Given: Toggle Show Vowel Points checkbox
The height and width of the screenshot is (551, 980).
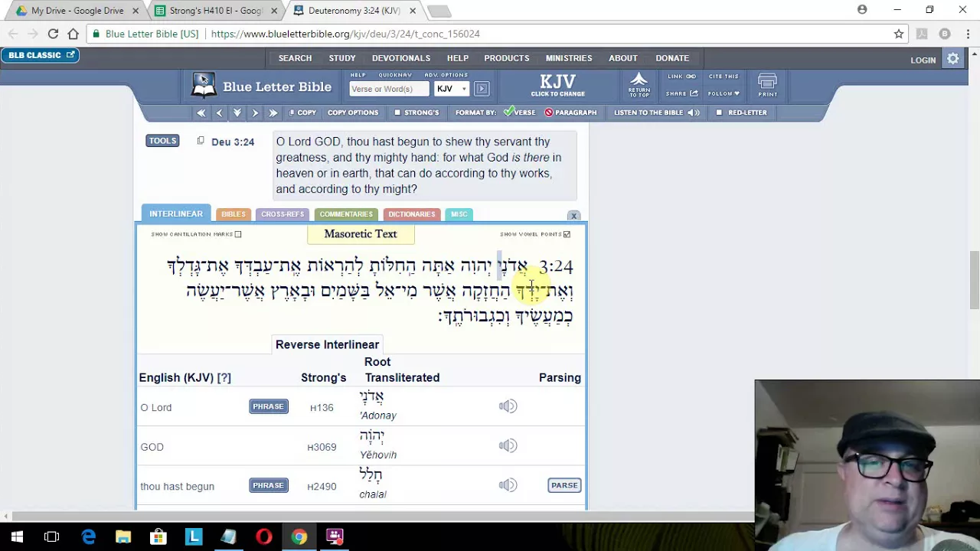Looking at the screenshot, I should pyautogui.click(x=567, y=234).
